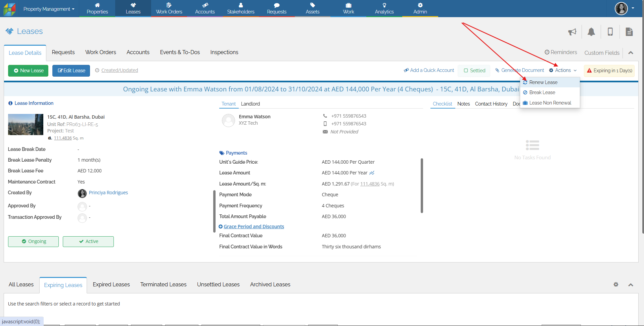This screenshot has width=644, height=326.
Task: Select Renew Lease from Actions menu
Action: (543, 82)
